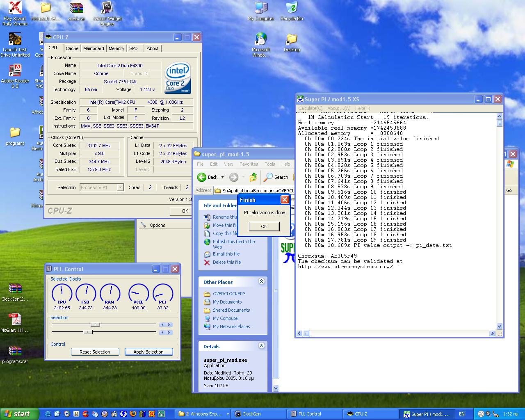The width and height of the screenshot is (525, 420).
Task: Launch Firefox from quick launch bar
Action: click(x=133, y=414)
